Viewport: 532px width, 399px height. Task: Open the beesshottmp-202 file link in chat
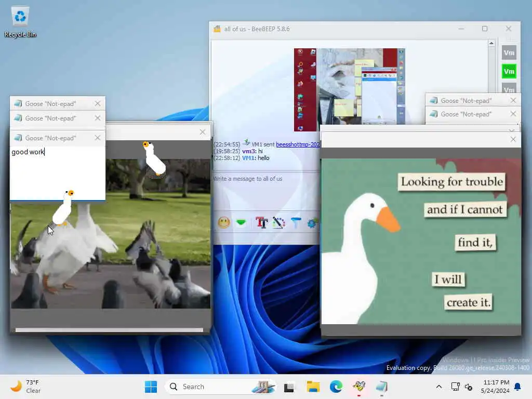coord(298,144)
